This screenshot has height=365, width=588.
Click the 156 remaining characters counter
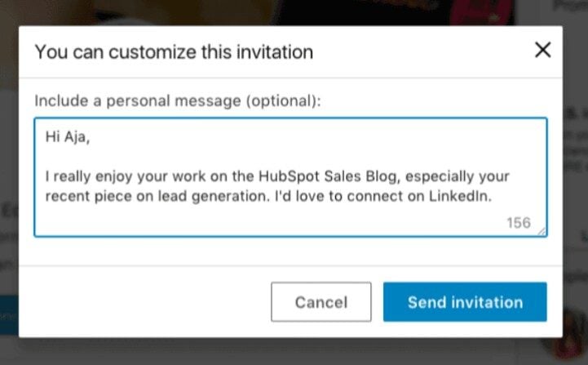point(519,223)
